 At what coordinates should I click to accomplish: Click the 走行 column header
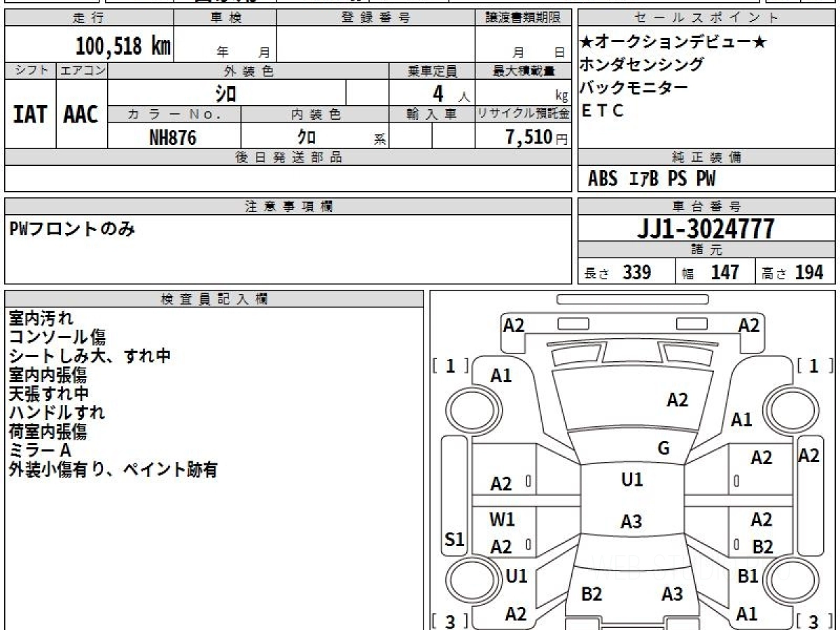pyautogui.click(x=89, y=18)
